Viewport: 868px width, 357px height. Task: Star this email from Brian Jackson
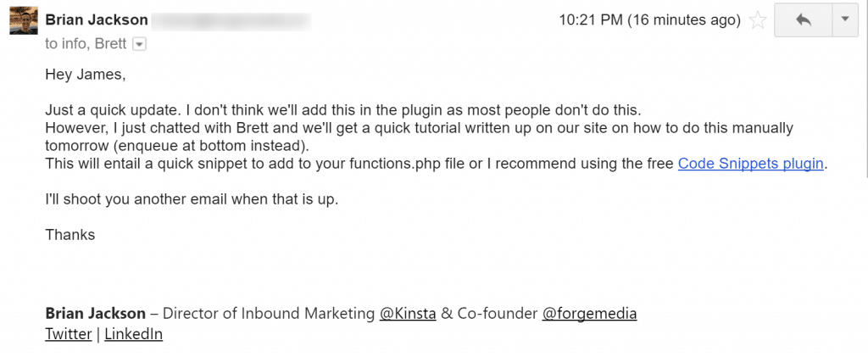759,20
